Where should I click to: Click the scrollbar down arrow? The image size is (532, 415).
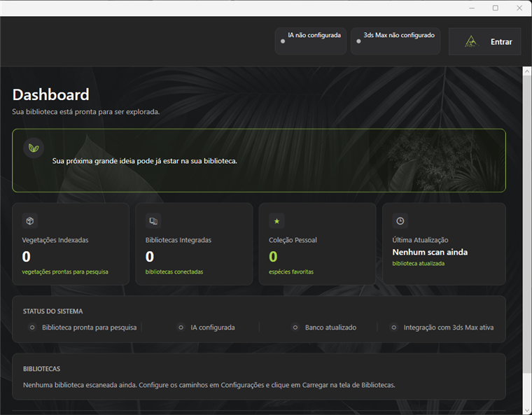[527, 410]
